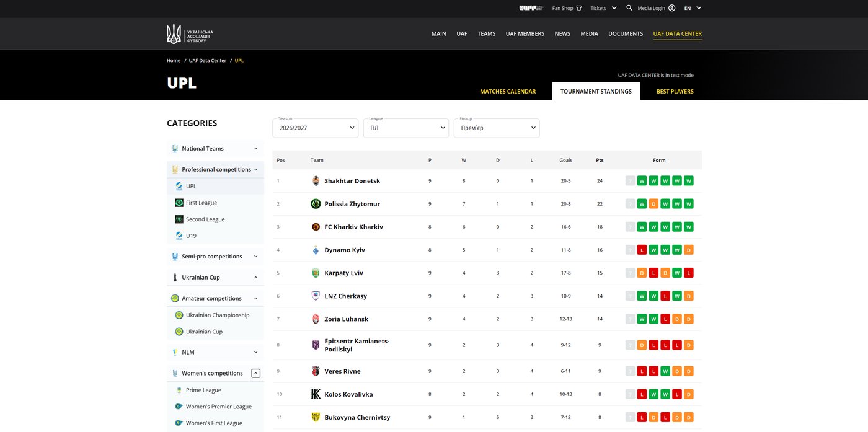868x432 pixels.
Task: Click the Goals column header
Action: pos(566,160)
